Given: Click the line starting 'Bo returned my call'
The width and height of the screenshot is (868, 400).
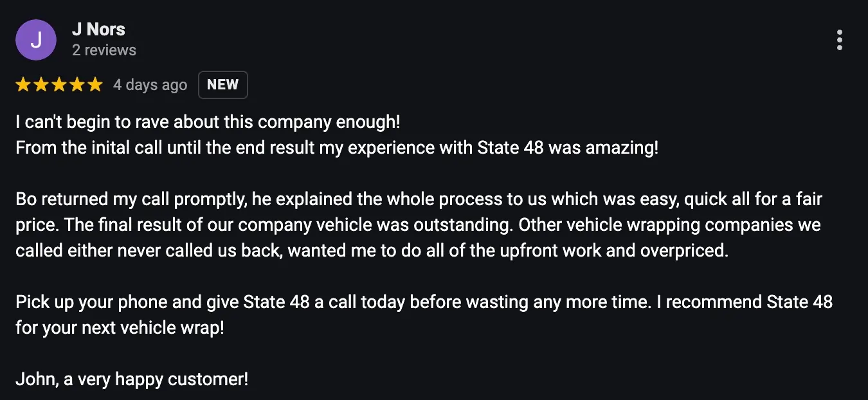Looking at the screenshot, I should (419, 199).
